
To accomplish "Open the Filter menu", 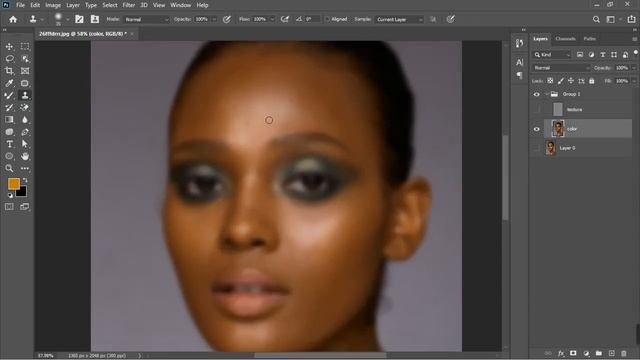I will pyautogui.click(x=129, y=5).
